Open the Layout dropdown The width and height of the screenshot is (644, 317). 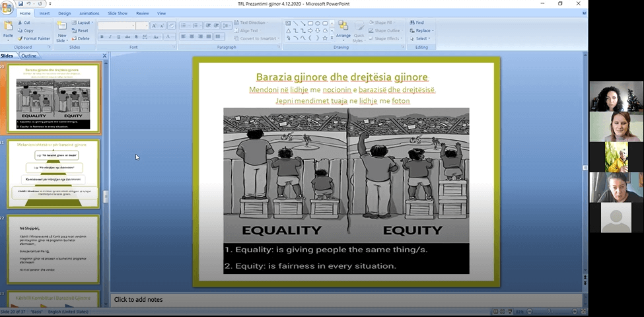point(84,22)
